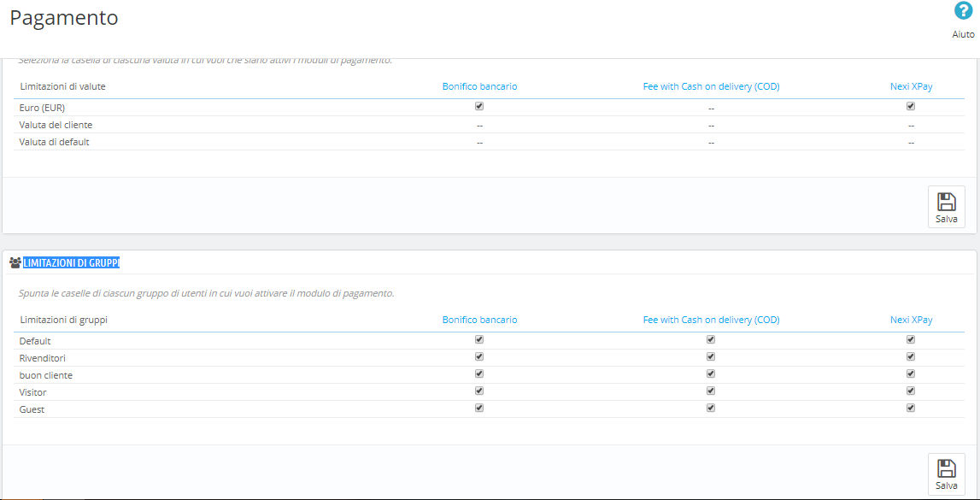Toggle Visitor for Bonifico bancario

[x=479, y=391]
